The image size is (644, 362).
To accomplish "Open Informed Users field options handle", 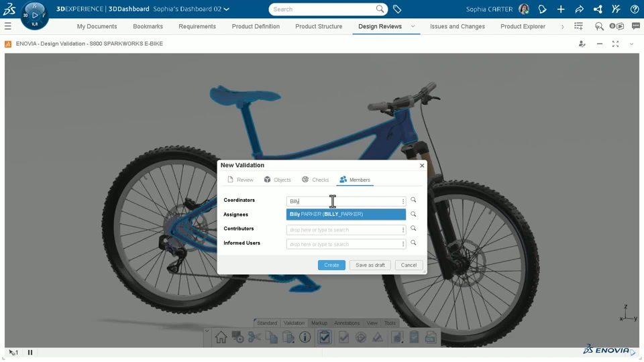I will [403, 244].
